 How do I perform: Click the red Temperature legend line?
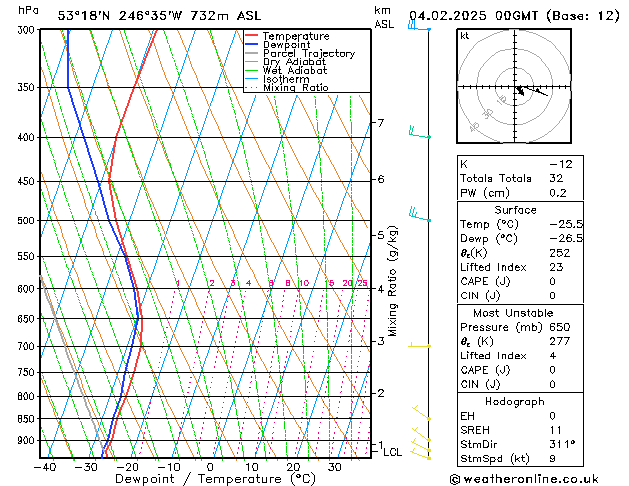[251, 36]
